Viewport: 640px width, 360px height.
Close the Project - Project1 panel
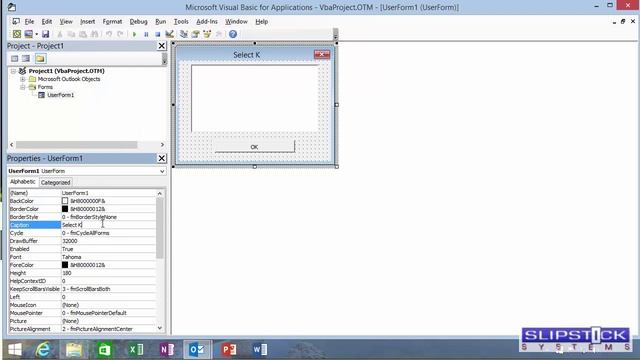pos(162,46)
